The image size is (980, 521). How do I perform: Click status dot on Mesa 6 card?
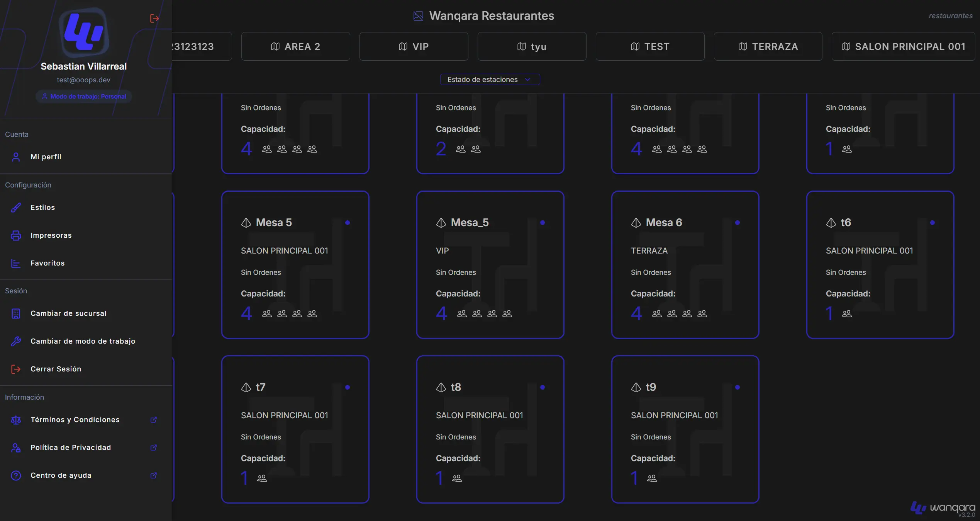pos(738,223)
